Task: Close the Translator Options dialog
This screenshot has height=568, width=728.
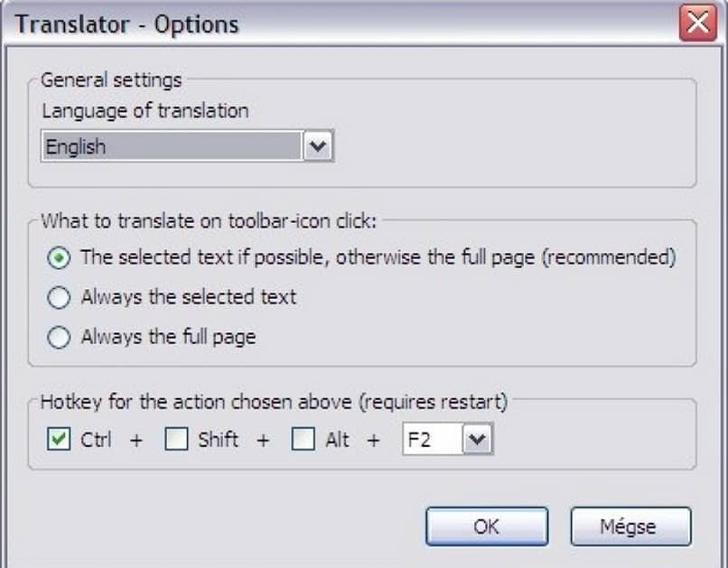Action: coord(698,23)
